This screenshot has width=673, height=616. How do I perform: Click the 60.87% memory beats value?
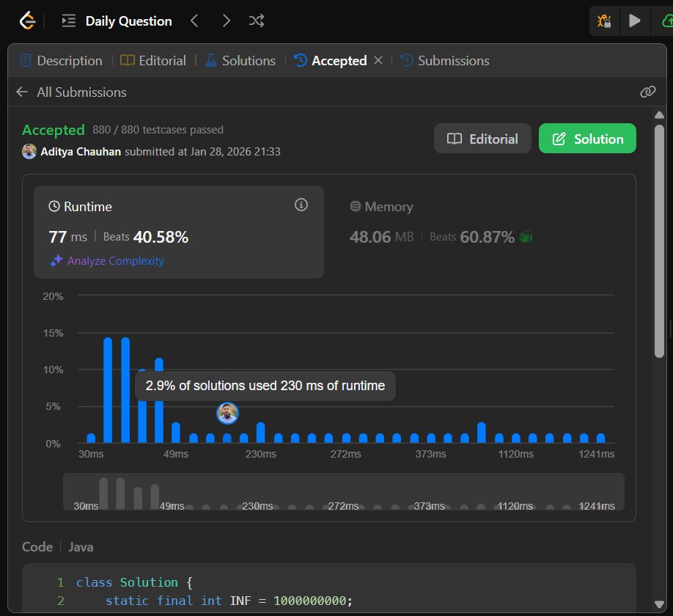pos(487,237)
